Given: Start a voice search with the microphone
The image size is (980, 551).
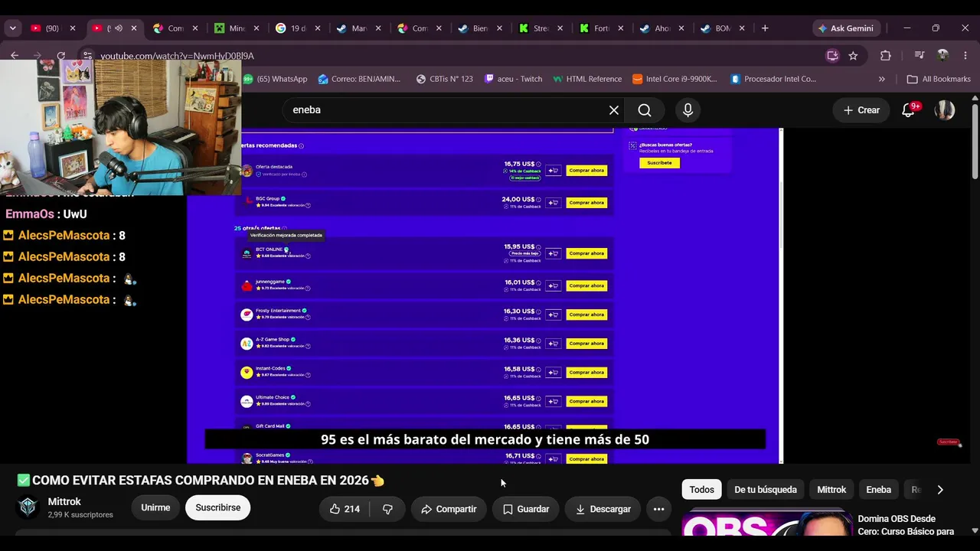Looking at the screenshot, I should (x=688, y=109).
